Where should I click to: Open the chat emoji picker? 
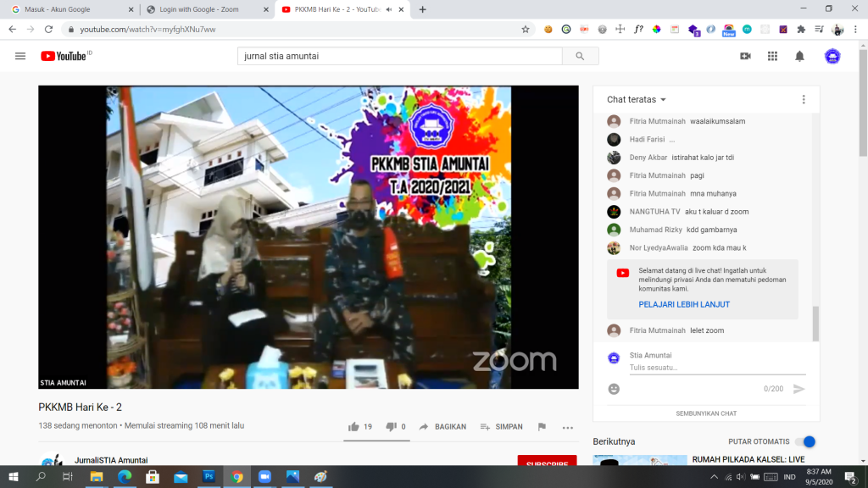click(614, 389)
